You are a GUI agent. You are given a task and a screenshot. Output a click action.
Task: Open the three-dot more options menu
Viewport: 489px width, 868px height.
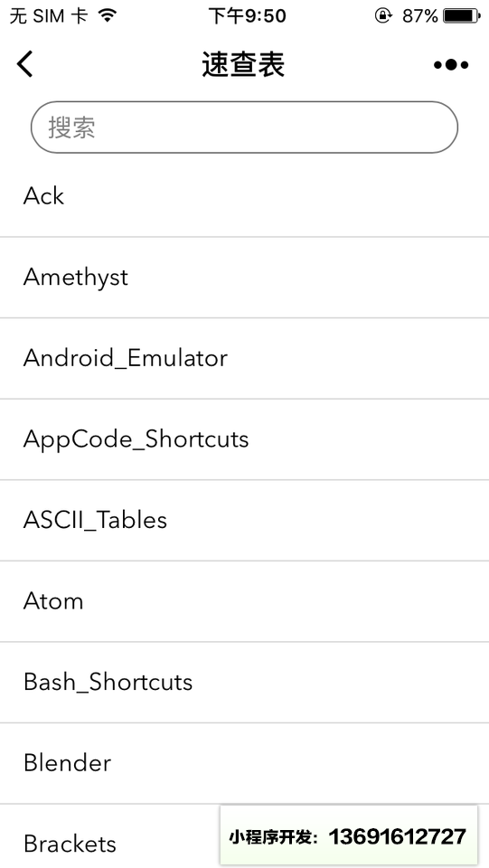coord(451,65)
